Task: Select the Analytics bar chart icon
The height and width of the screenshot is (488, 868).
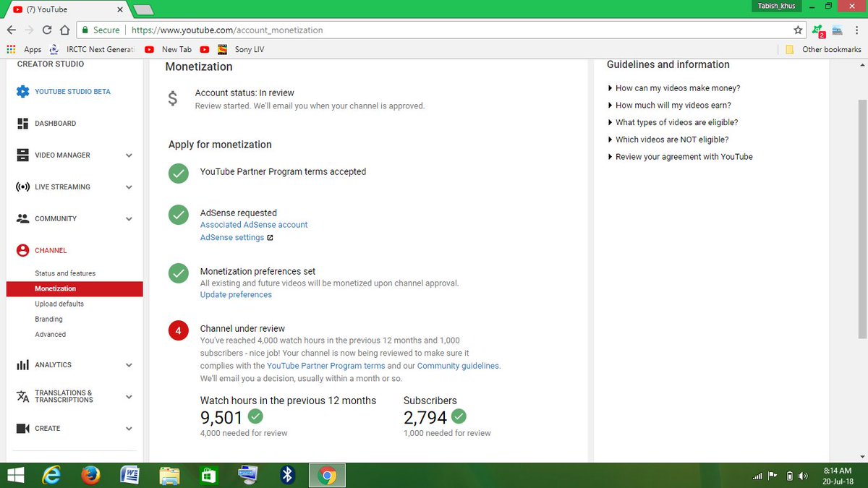Action: pyautogui.click(x=22, y=365)
